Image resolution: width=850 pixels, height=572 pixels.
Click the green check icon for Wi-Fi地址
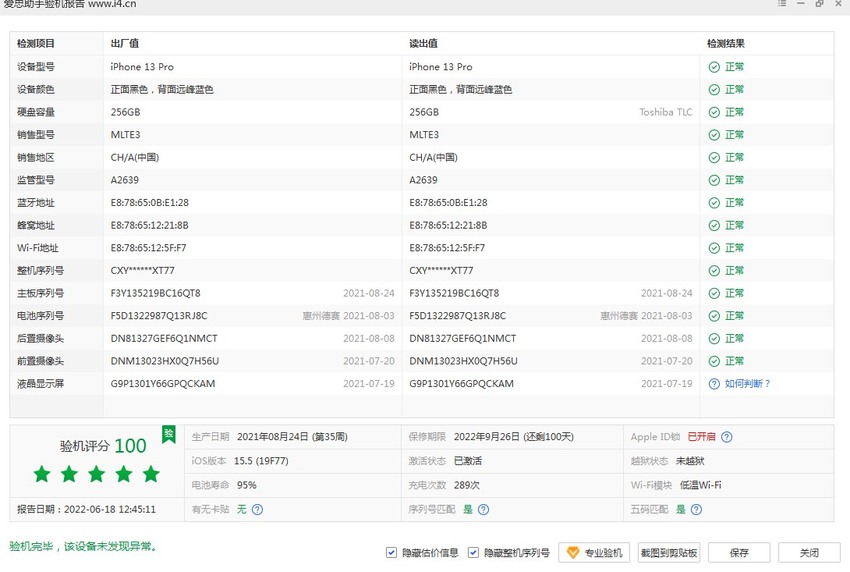tap(714, 248)
